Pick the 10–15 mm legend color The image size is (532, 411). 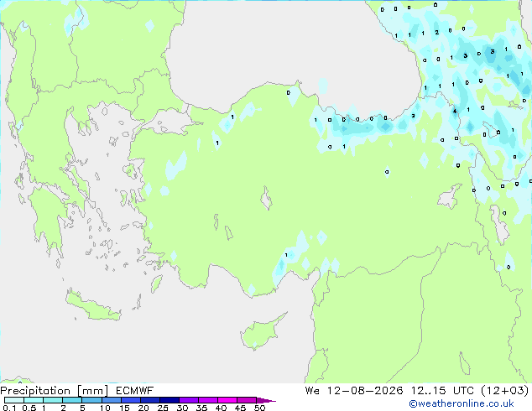111,400
